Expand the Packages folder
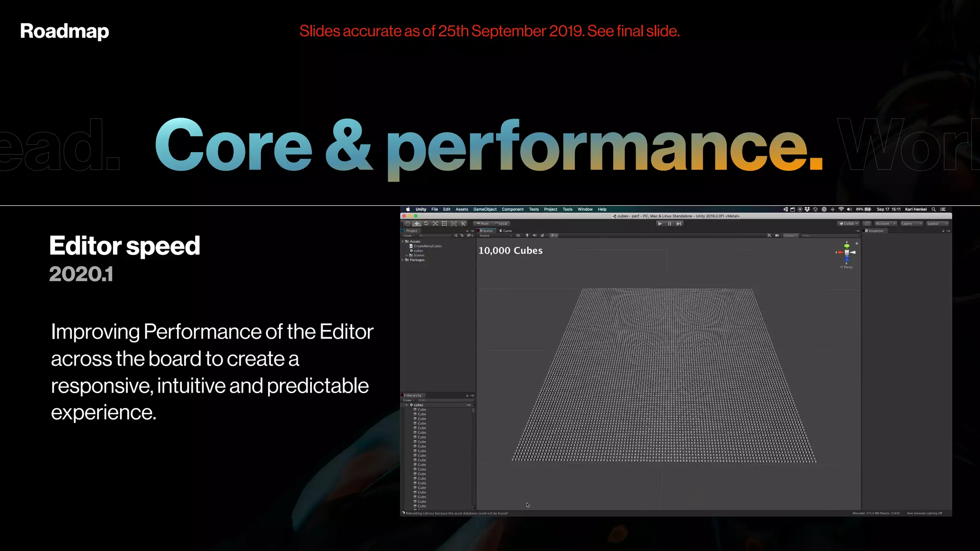Viewport: 980px width, 551px height. tap(403, 260)
